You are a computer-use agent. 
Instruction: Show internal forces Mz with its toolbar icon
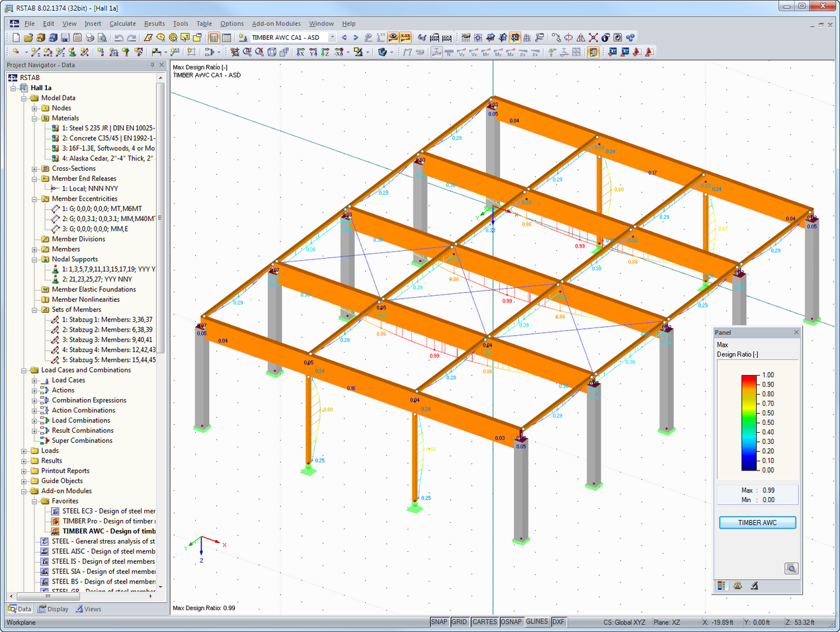click(x=510, y=52)
